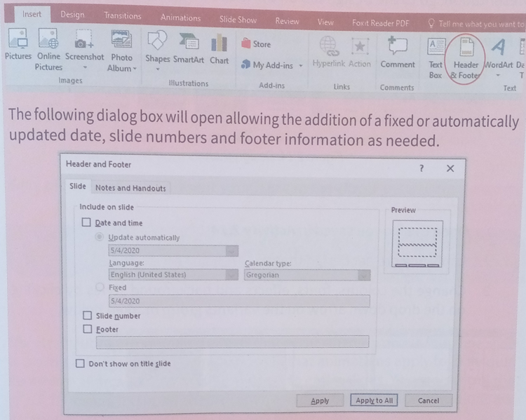Switch to the Design ribbon tab
526x420 pixels.
pyautogui.click(x=72, y=15)
